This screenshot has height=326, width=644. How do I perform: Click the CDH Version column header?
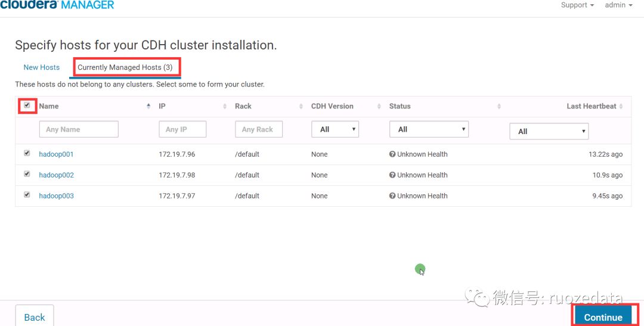pos(332,106)
